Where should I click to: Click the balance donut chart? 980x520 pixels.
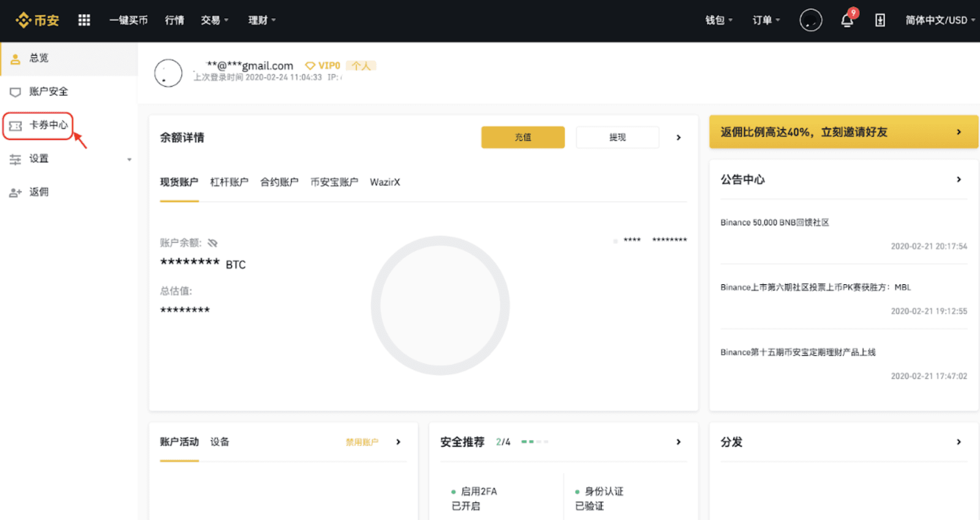point(440,305)
